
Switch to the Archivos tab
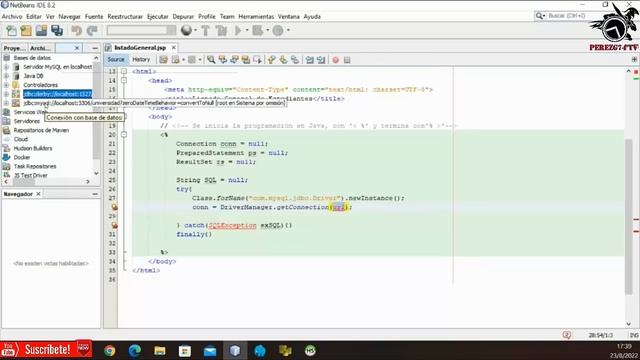click(41, 48)
